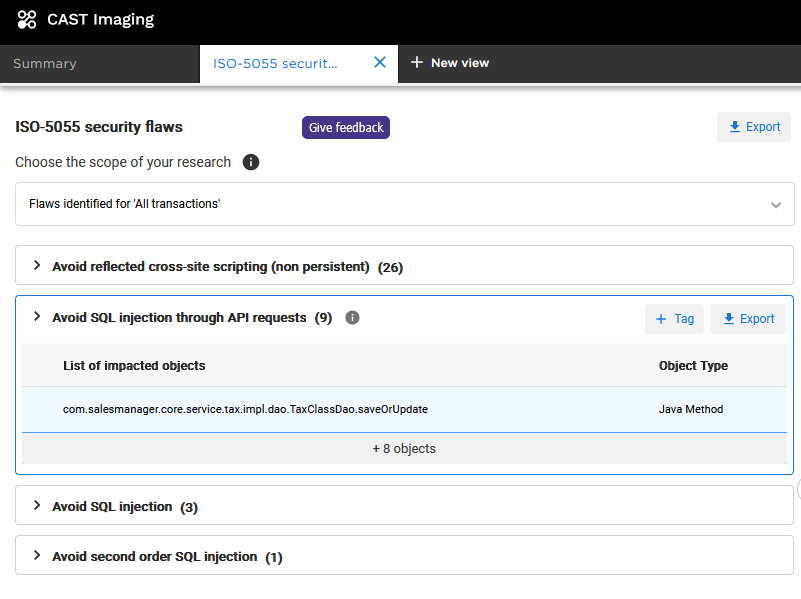
Task: Open the 'All transactions' scope dropdown
Action: pos(404,204)
